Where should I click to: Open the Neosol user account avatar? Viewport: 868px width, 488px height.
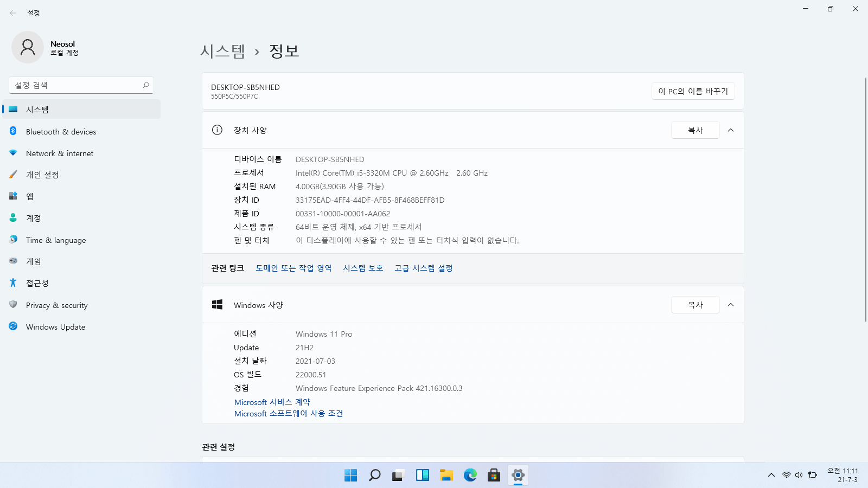point(28,47)
